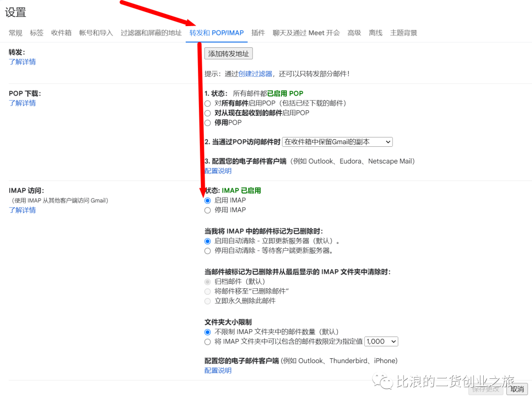Click 了解详情 under 转发
Image resolution: width=532 pixels, height=405 pixels.
pyautogui.click(x=22, y=61)
